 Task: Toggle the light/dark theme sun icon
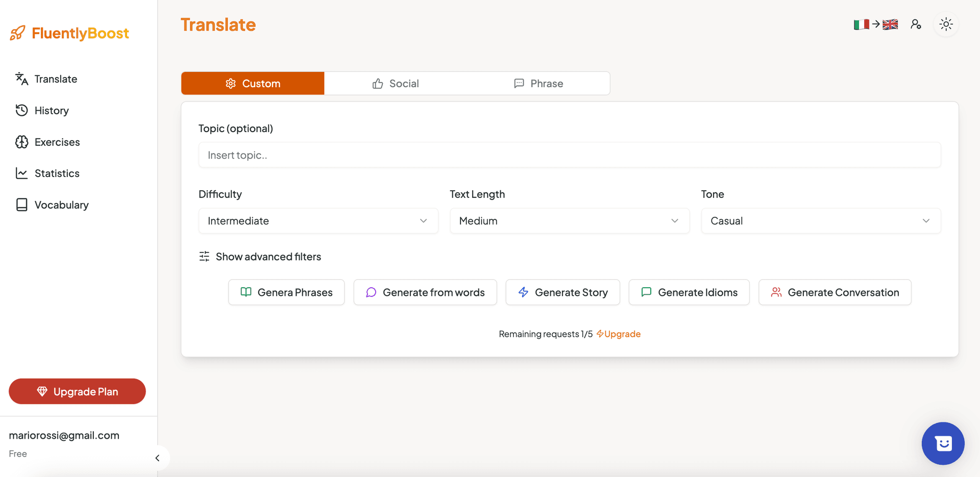(946, 24)
